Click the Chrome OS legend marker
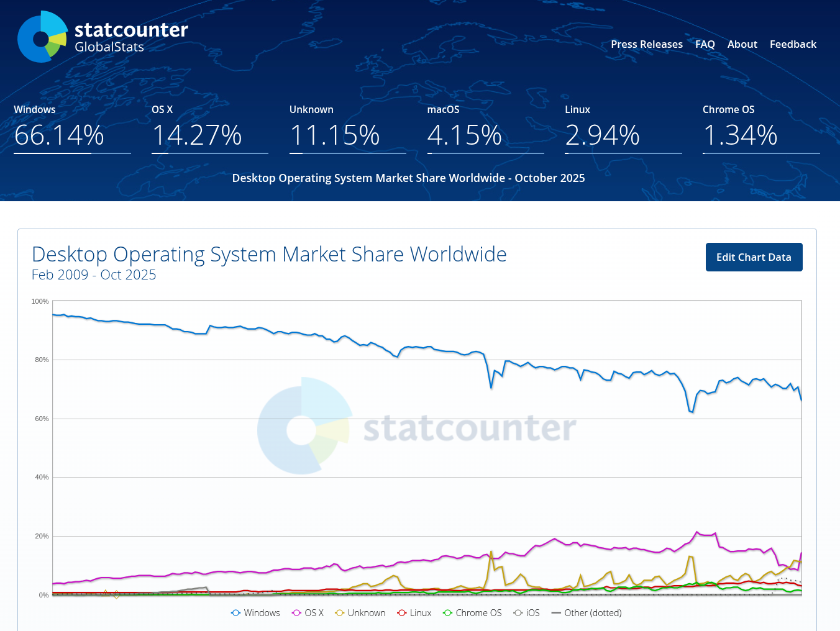This screenshot has width=840, height=631. click(447, 613)
